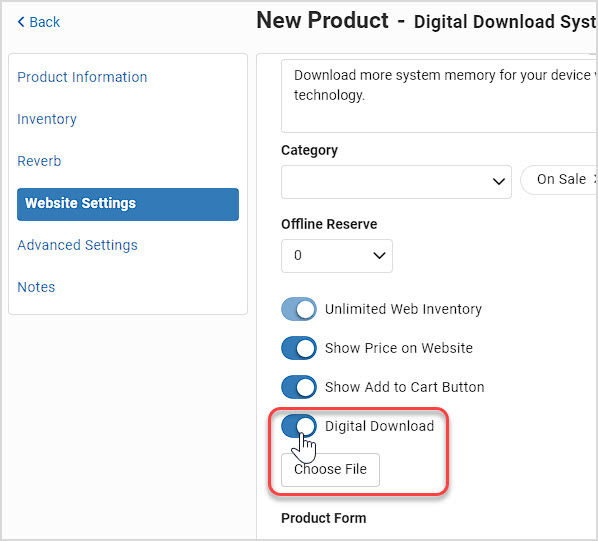Remove the On Sale category tag
Image resolution: width=598 pixels, height=541 pixels.
(x=595, y=179)
